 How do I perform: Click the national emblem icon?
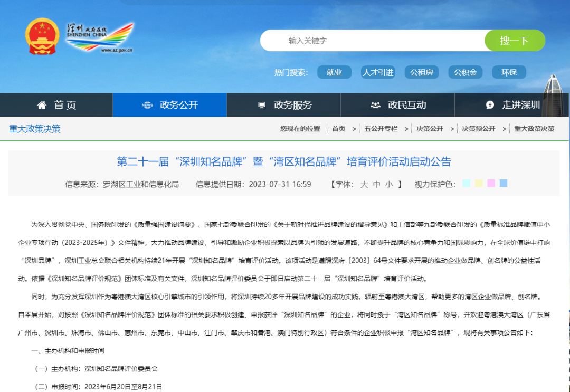click(43, 37)
